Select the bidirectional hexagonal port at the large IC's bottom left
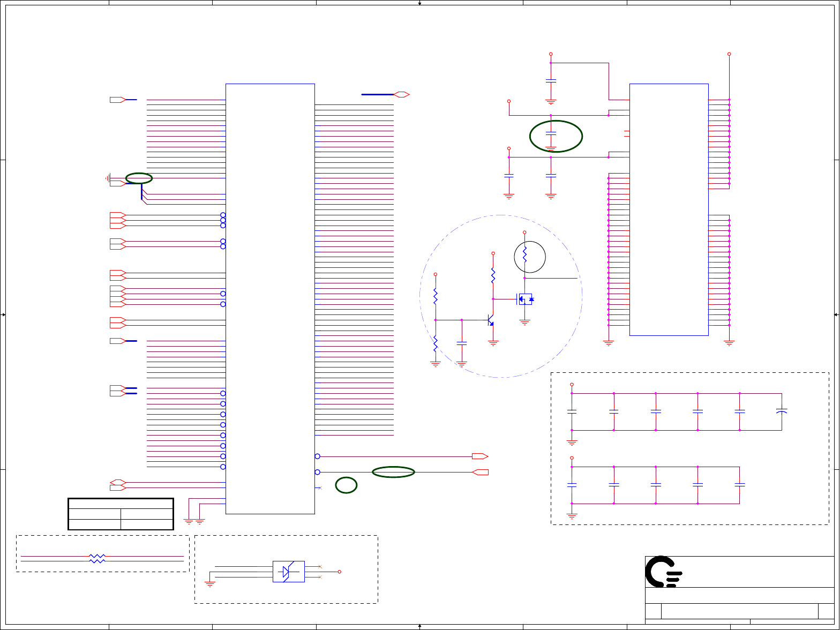Viewport: 840px width, 630px height. (x=118, y=482)
